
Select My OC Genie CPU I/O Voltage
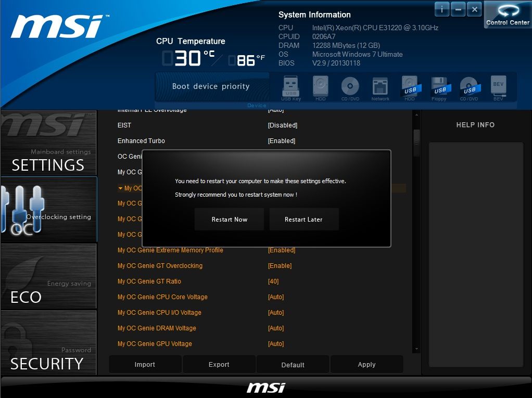point(159,312)
